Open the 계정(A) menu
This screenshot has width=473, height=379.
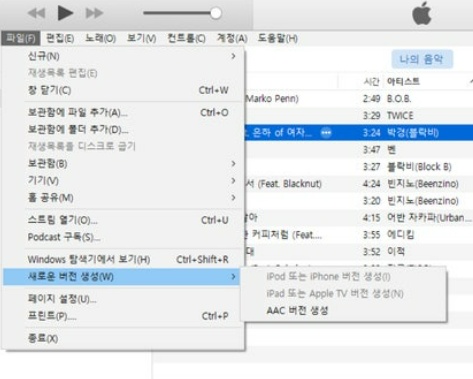pyautogui.click(x=232, y=38)
